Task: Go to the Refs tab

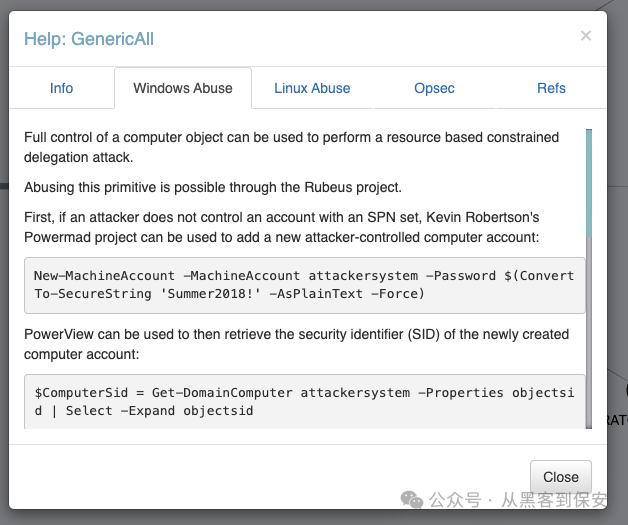Action: click(551, 88)
